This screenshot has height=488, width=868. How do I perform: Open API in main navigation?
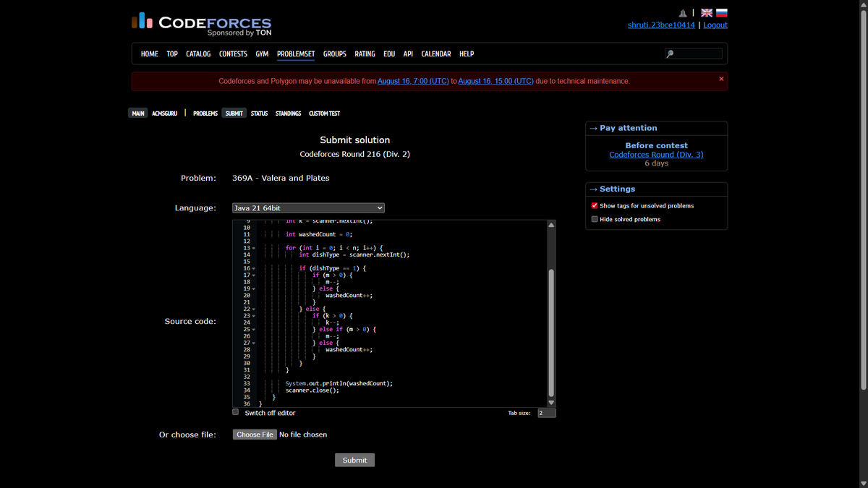[408, 54]
